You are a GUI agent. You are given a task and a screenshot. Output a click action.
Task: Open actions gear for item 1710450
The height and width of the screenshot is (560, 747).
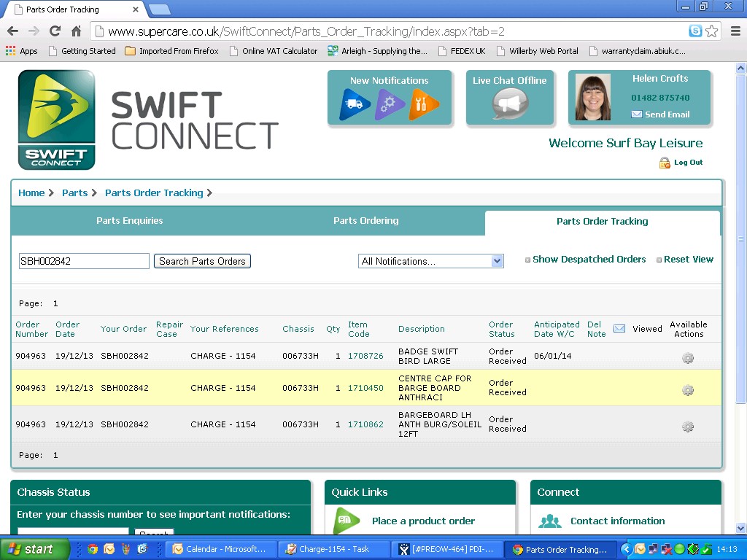pyautogui.click(x=687, y=390)
